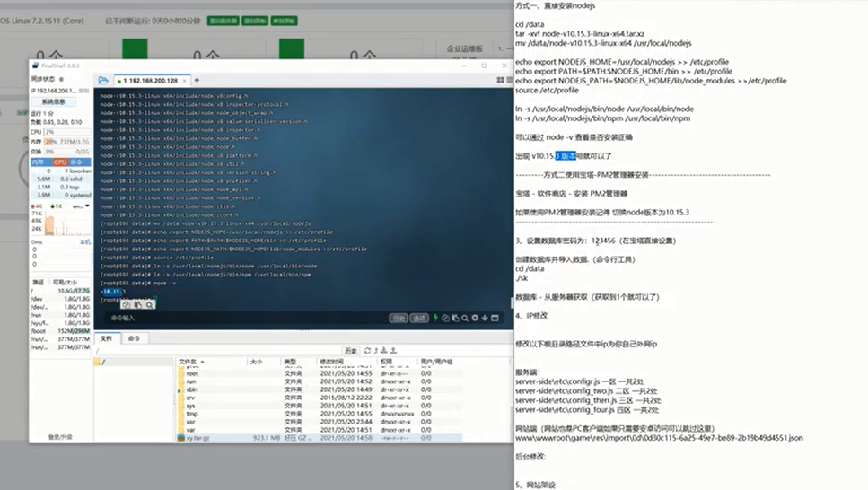Click the file upload icon in file toolbar
868x490 pixels.
[393, 351]
